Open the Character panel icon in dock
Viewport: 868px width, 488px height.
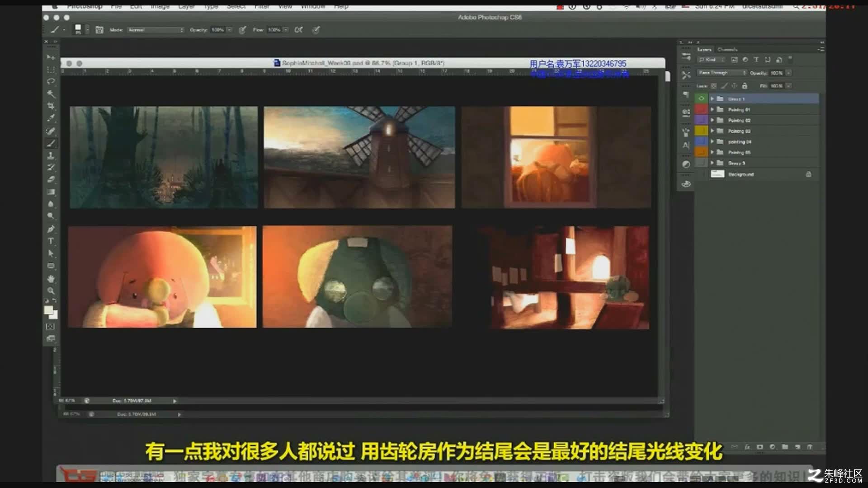686,145
